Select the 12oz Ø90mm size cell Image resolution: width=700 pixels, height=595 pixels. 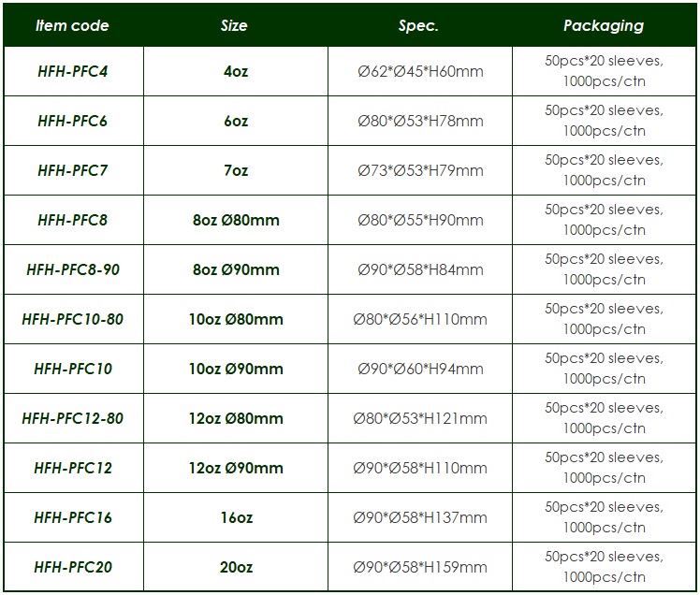235,468
